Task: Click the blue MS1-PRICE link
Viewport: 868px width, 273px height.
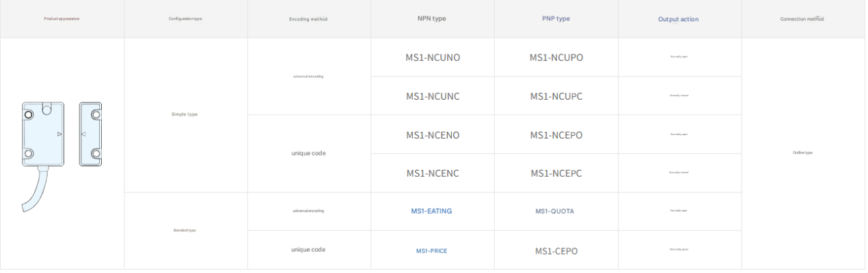Action: click(x=431, y=251)
